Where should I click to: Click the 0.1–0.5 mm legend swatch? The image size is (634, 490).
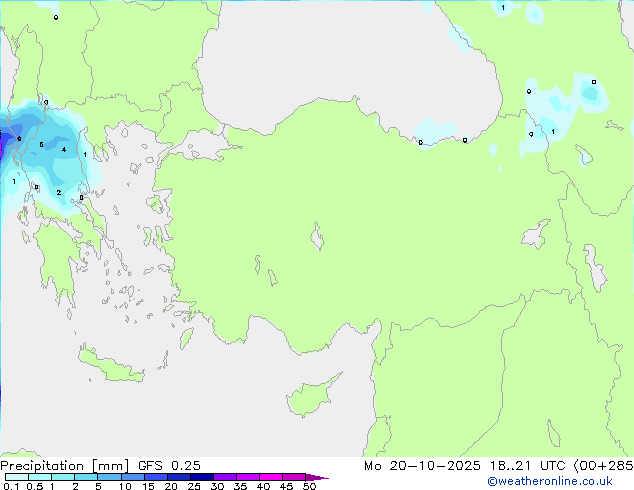click(17, 477)
